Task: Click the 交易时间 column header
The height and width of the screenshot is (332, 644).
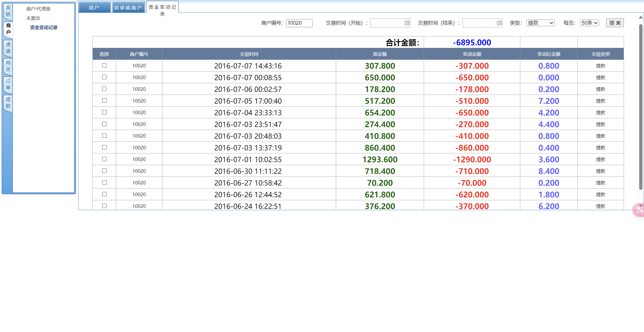Action: [x=249, y=54]
